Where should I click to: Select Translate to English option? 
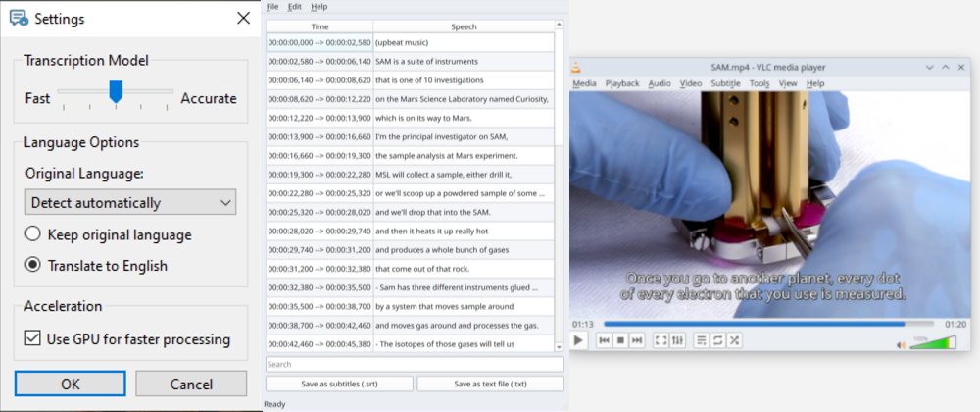(x=33, y=265)
